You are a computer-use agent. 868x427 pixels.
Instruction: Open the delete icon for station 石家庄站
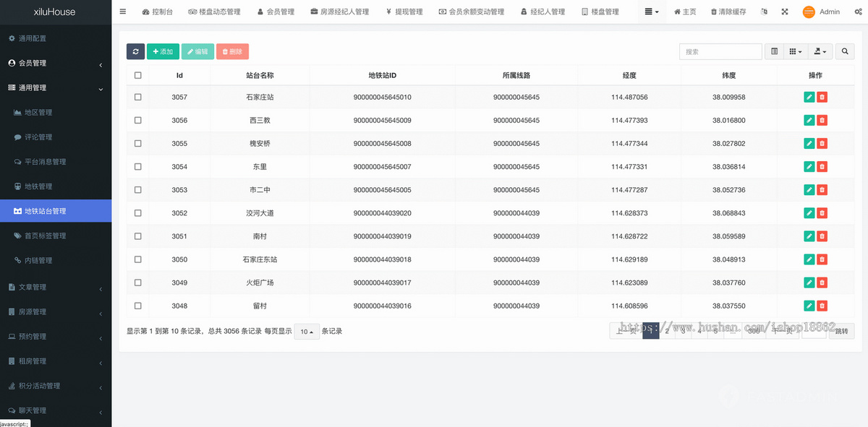[x=822, y=97]
